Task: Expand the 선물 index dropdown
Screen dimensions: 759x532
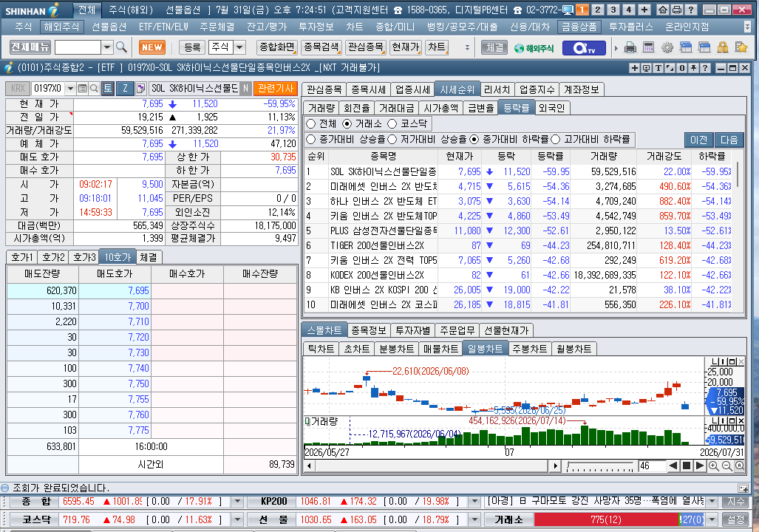Action: 474,520
